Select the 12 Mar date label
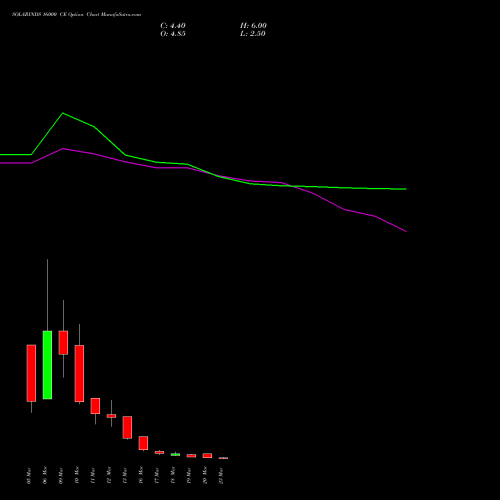The height and width of the screenshot is (500, 500). [x=109, y=476]
